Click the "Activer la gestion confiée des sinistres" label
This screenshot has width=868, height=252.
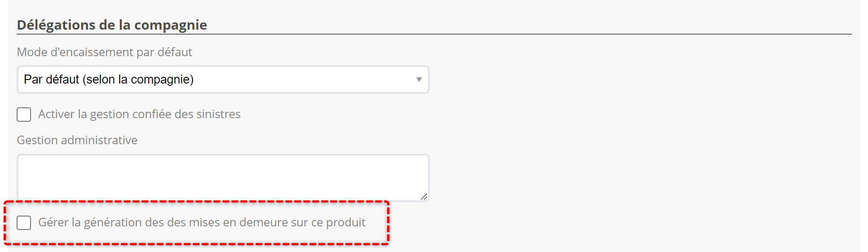click(x=139, y=114)
